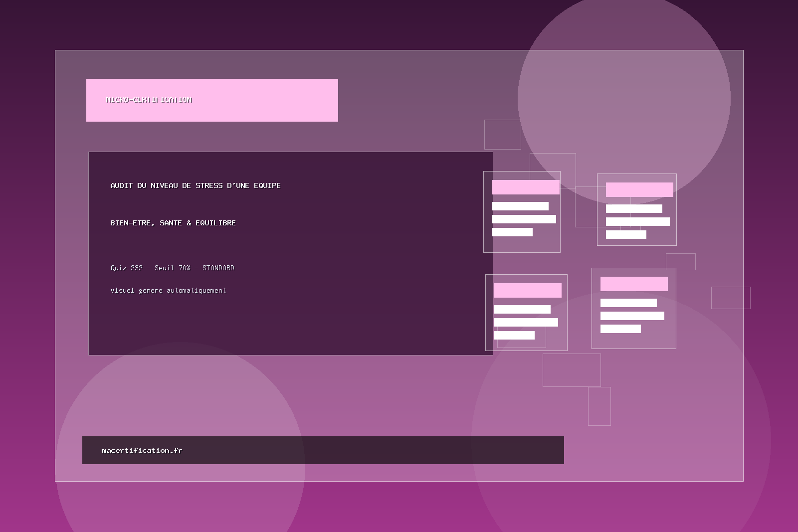Click the pink header bar of the top-left card
798x532 pixels.
526,187
